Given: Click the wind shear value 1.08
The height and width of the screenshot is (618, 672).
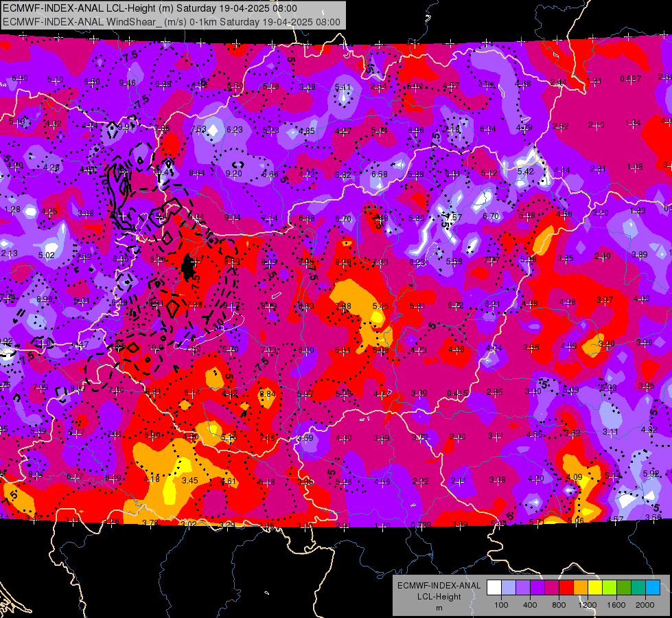Looking at the screenshot, I should coord(635,167).
